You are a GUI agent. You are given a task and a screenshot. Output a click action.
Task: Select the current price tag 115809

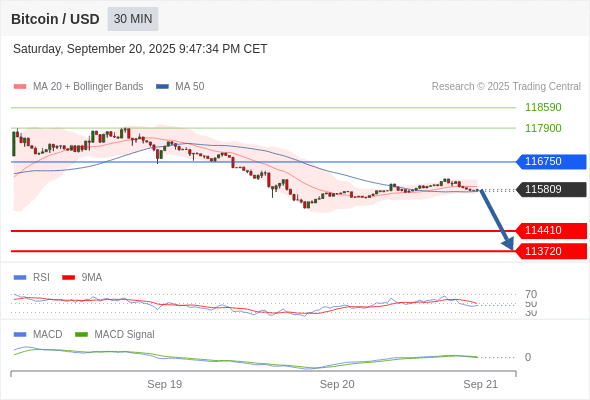pyautogui.click(x=551, y=189)
